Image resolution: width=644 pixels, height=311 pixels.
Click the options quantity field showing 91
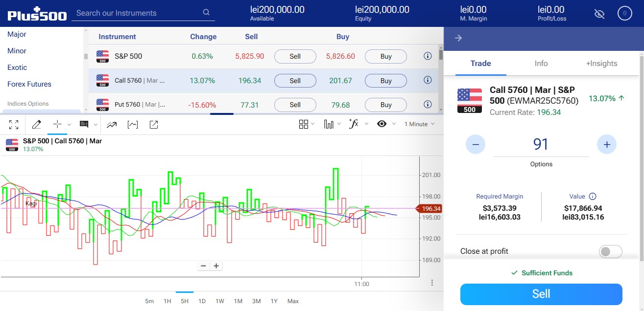tap(541, 144)
